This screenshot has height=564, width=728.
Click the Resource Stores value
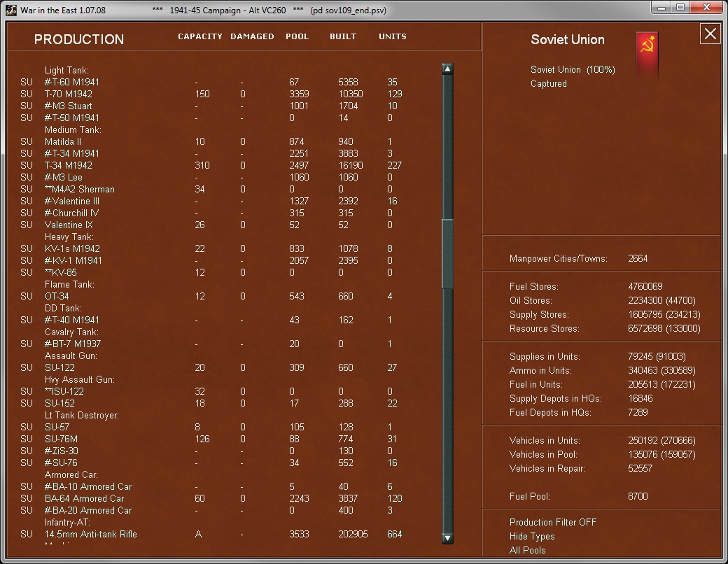[664, 328]
